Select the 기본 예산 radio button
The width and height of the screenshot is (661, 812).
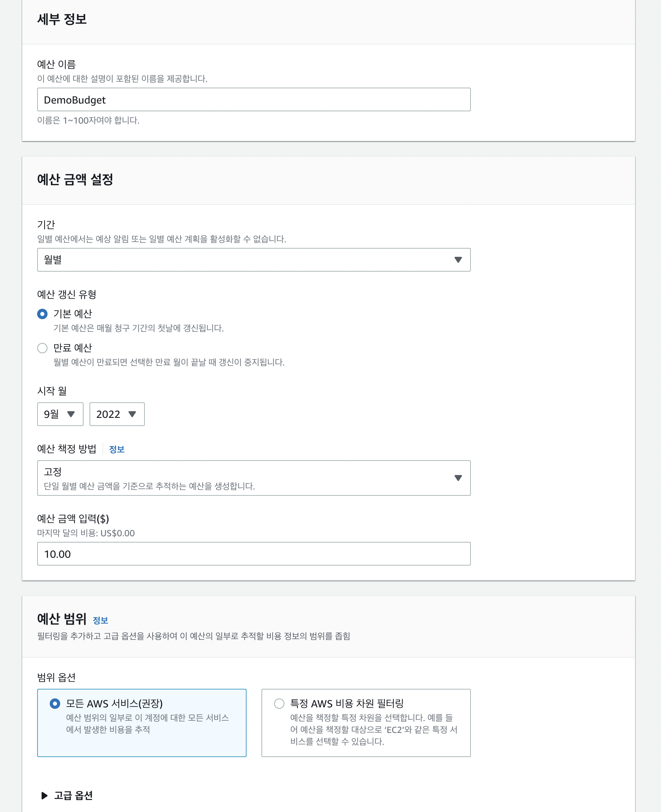[x=42, y=314]
